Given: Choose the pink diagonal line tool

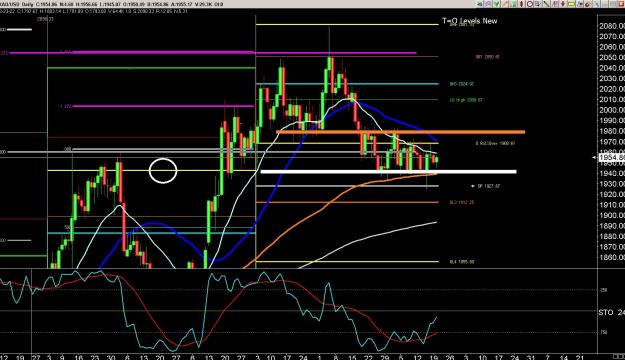Looking at the screenshot, I should [505, 4].
